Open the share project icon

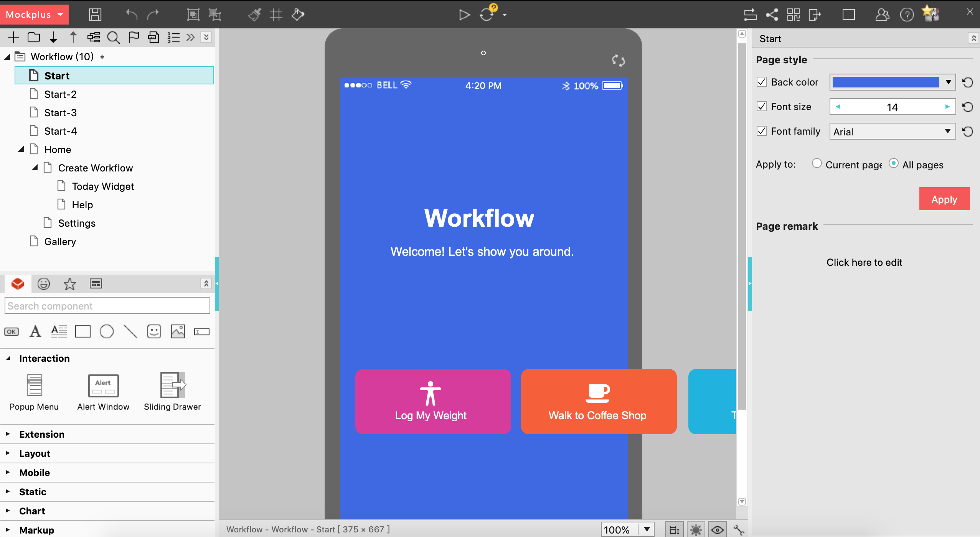[x=772, y=15]
